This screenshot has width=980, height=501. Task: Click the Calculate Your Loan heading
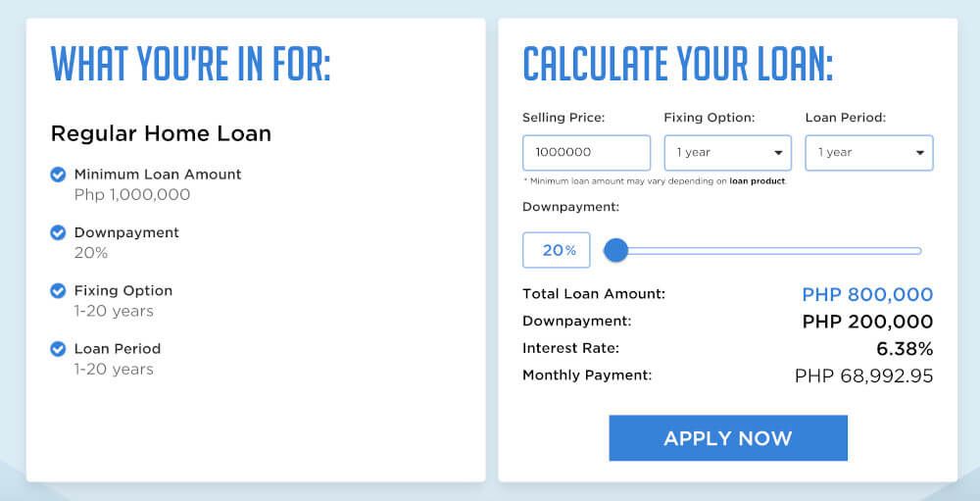[x=678, y=64]
